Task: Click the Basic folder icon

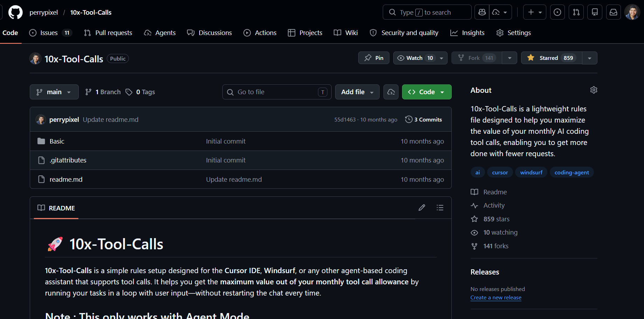Action: point(41,141)
